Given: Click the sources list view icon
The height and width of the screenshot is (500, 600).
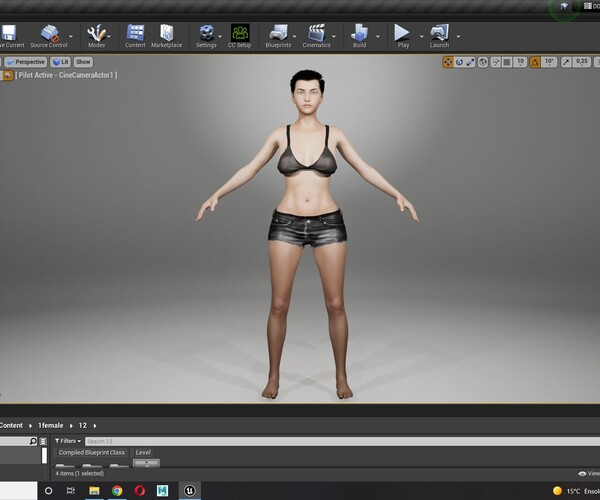Looking at the screenshot, I should click(43, 441).
